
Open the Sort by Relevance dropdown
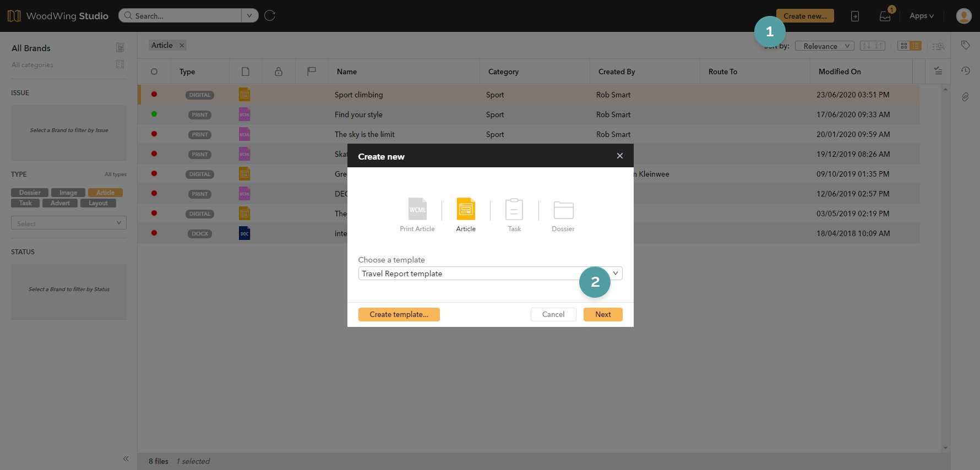[x=824, y=46]
